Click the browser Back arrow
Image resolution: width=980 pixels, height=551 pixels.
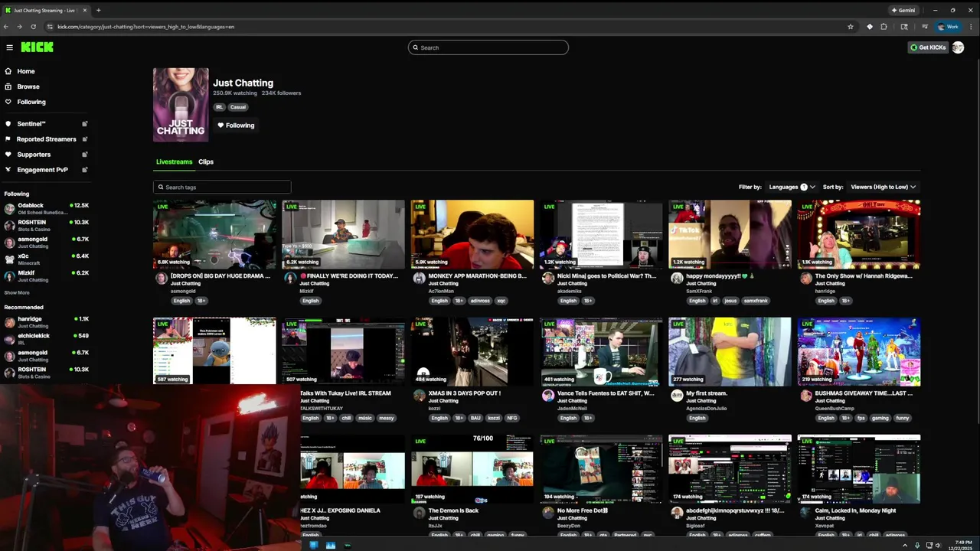click(x=6, y=27)
